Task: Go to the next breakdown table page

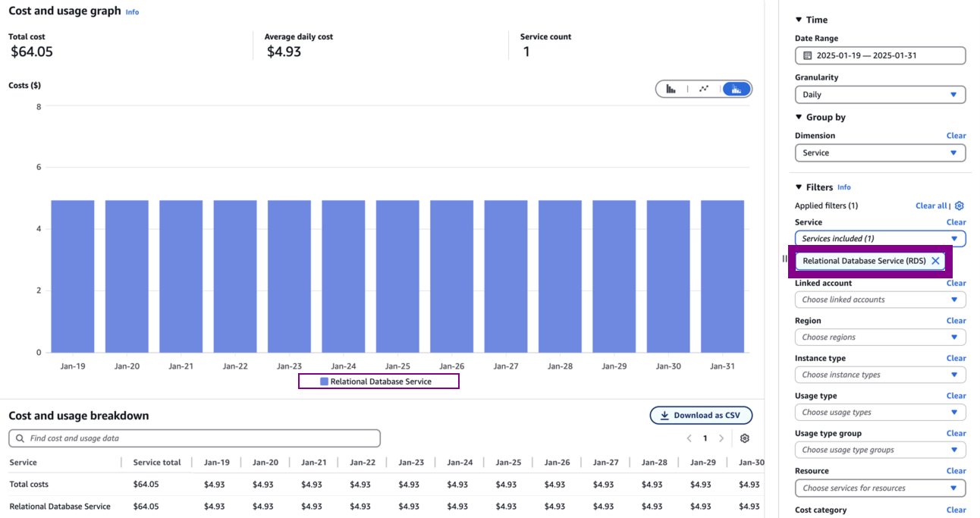Action: coord(721,438)
